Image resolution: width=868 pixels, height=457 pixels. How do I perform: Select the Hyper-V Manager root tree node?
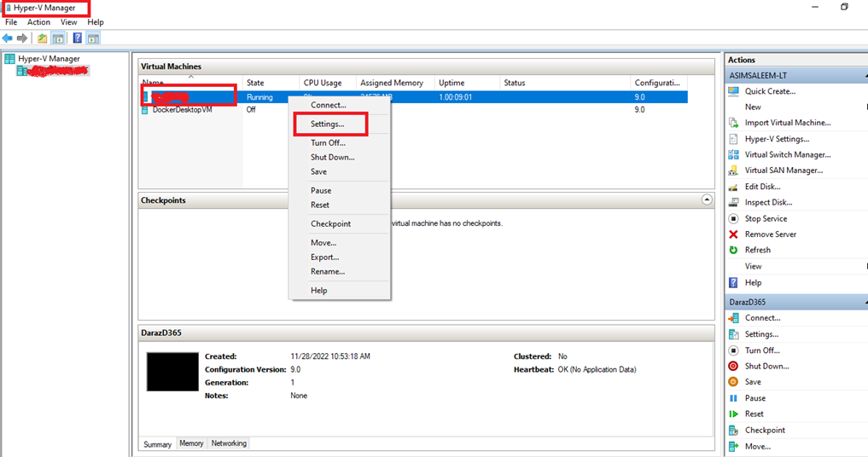(x=49, y=59)
